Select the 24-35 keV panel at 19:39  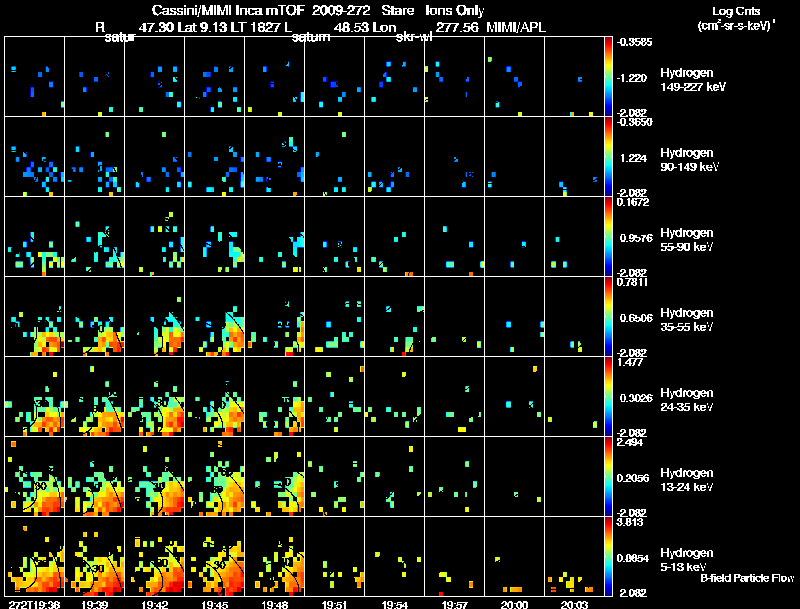tap(95, 397)
